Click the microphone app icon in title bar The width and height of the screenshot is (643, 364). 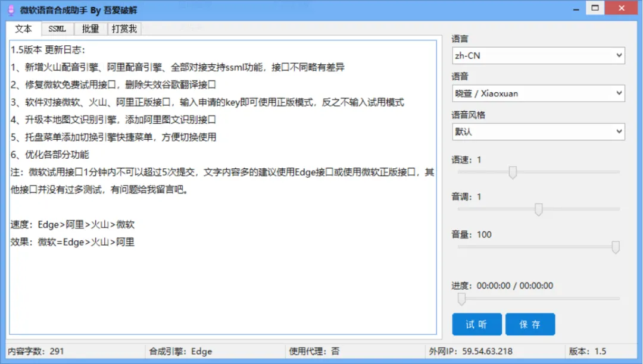click(11, 10)
